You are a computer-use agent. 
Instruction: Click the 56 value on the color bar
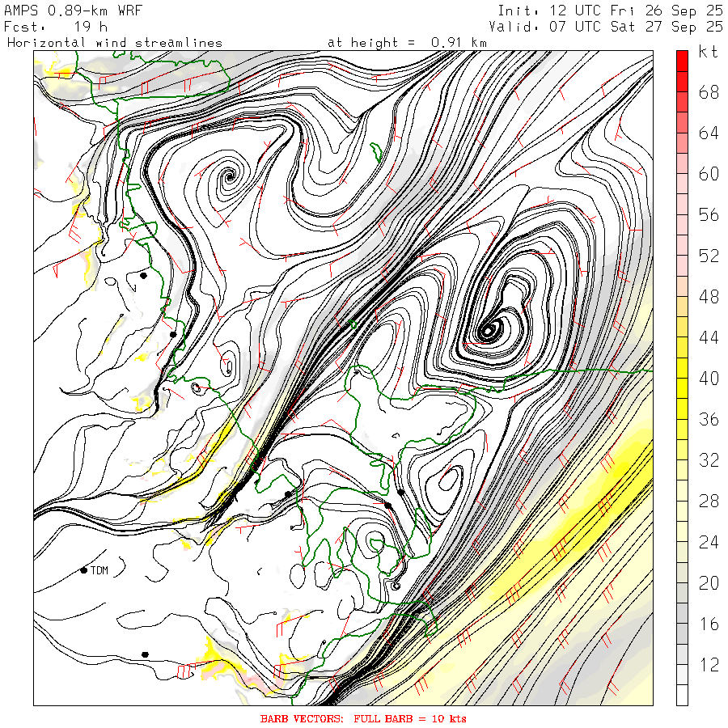[709, 215]
